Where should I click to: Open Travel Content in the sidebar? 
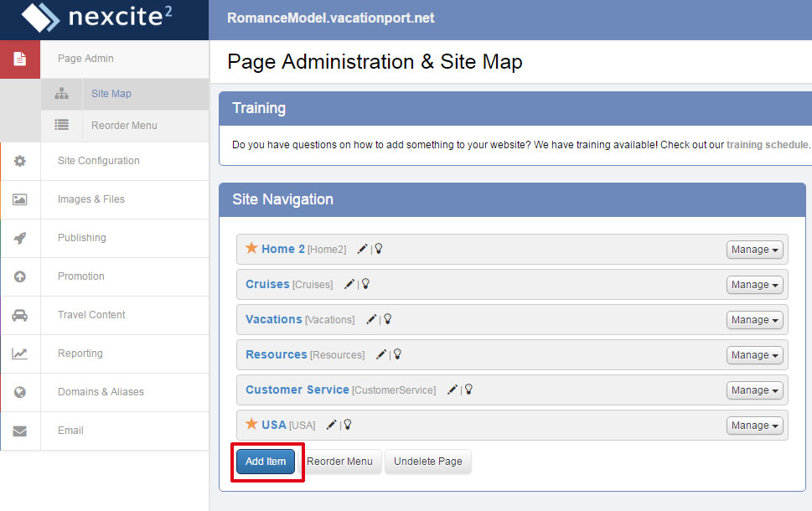[x=105, y=315]
